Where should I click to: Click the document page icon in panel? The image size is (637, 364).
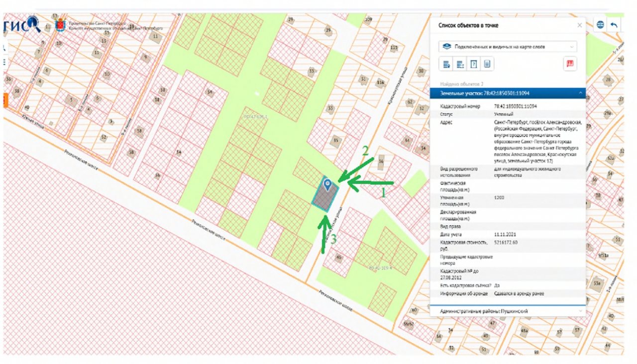coord(487,64)
